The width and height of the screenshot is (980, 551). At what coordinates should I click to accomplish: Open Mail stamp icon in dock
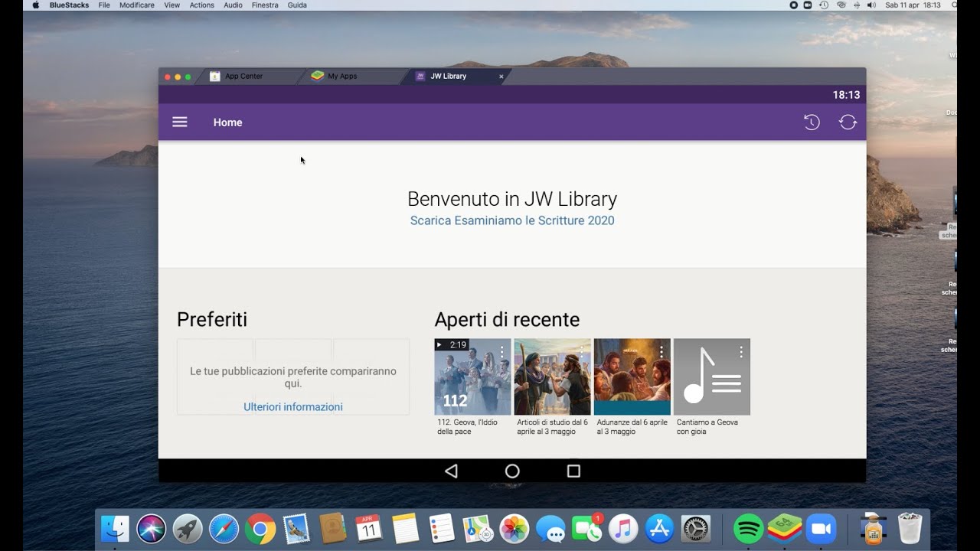click(x=296, y=529)
